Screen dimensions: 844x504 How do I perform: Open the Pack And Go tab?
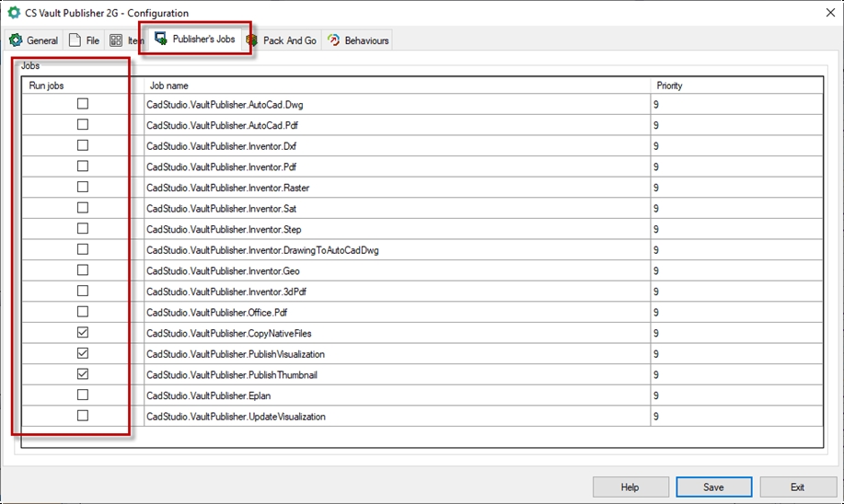click(289, 40)
